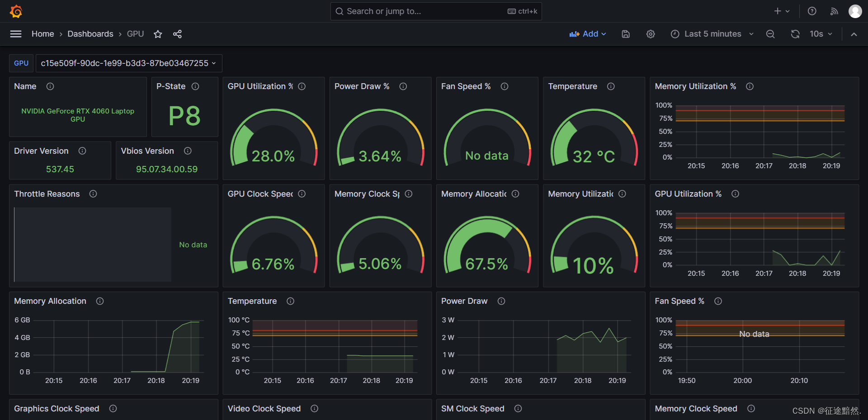Viewport: 868px width, 420px height.
Task: Click the P8 state value
Action: 184,116
